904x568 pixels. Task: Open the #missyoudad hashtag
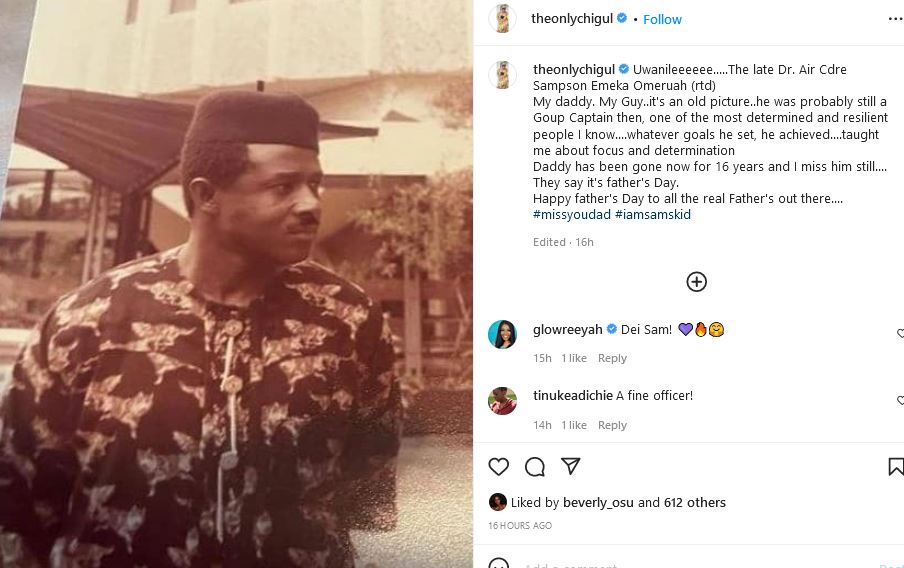(567, 215)
